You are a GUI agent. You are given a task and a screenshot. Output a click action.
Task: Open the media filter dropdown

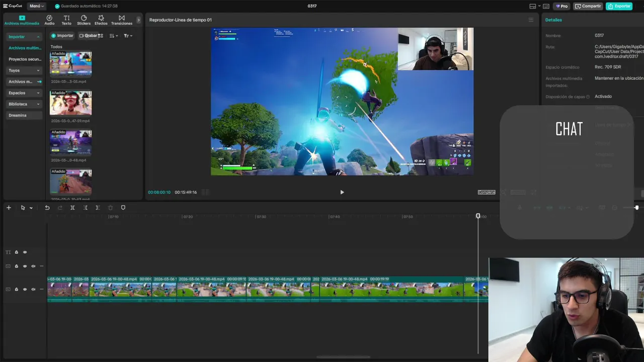click(x=128, y=36)
